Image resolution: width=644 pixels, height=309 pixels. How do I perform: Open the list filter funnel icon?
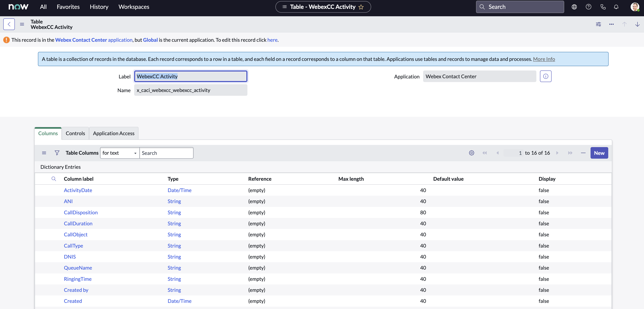[x=57, y=153]
